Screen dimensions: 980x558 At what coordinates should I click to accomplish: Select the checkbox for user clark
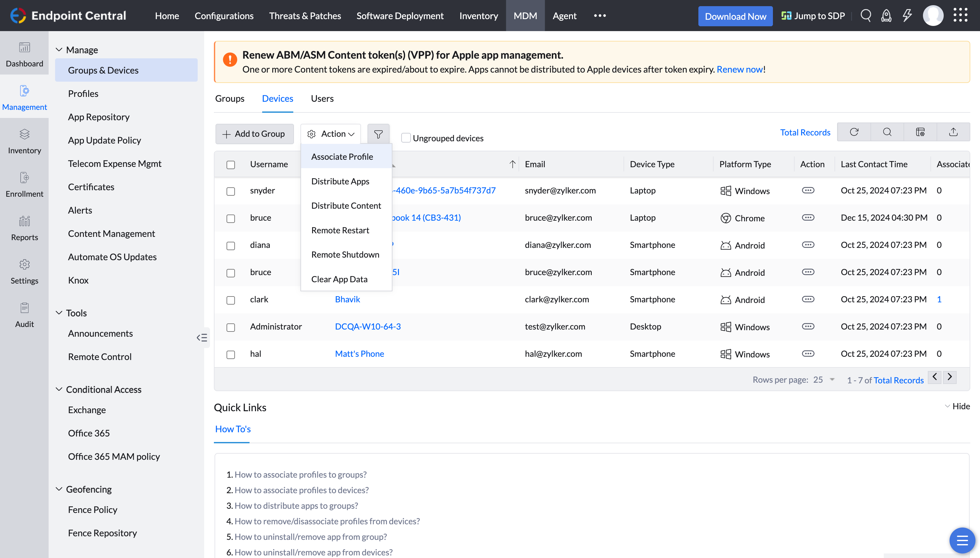coord(230,300)
